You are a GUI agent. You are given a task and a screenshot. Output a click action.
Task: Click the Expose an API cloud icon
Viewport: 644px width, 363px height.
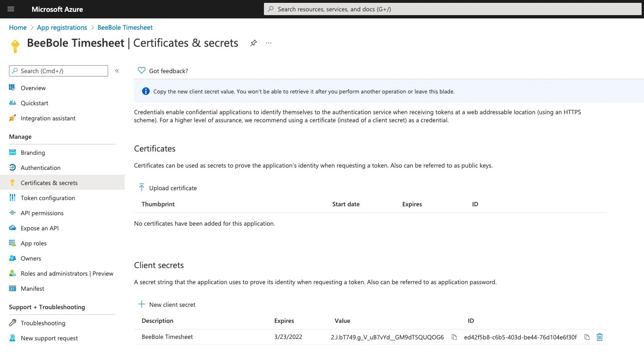(x=12, y=228)
